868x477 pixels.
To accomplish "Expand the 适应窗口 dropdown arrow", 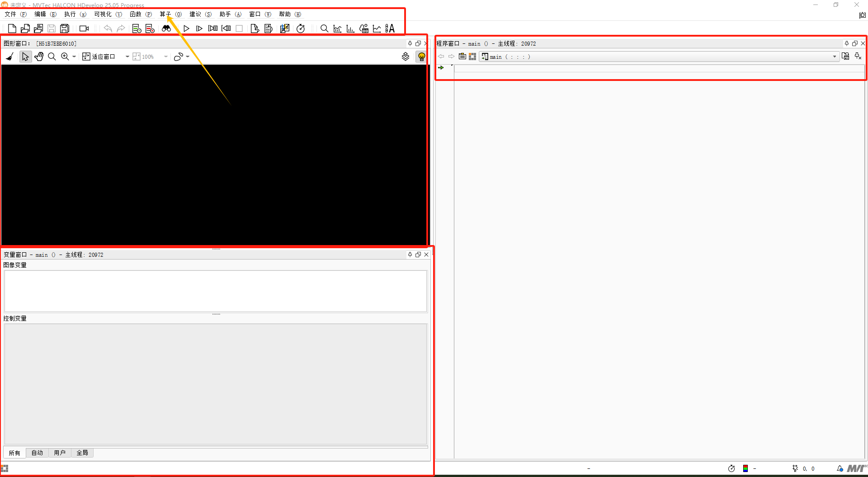I will pyautogui.click(x=127, y=57).
